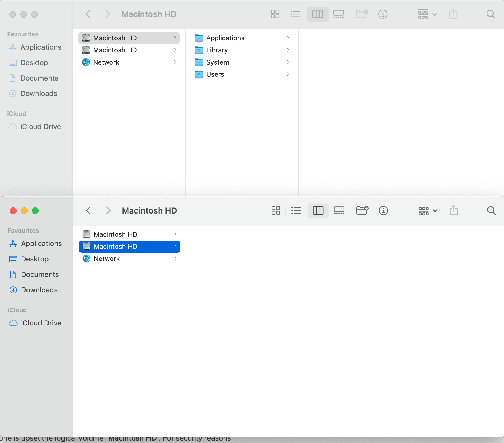Switch background Finder window to column view
504x443 pixels.
tap(318, 14)
